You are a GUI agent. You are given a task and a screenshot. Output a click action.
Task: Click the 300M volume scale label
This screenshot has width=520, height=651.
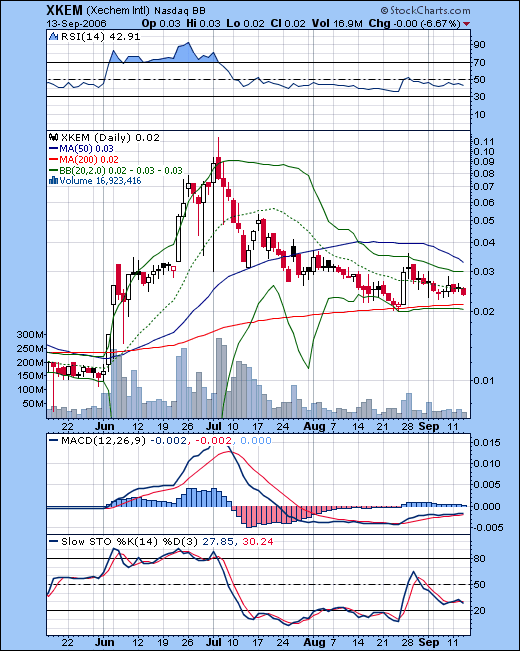click(30, 335)
